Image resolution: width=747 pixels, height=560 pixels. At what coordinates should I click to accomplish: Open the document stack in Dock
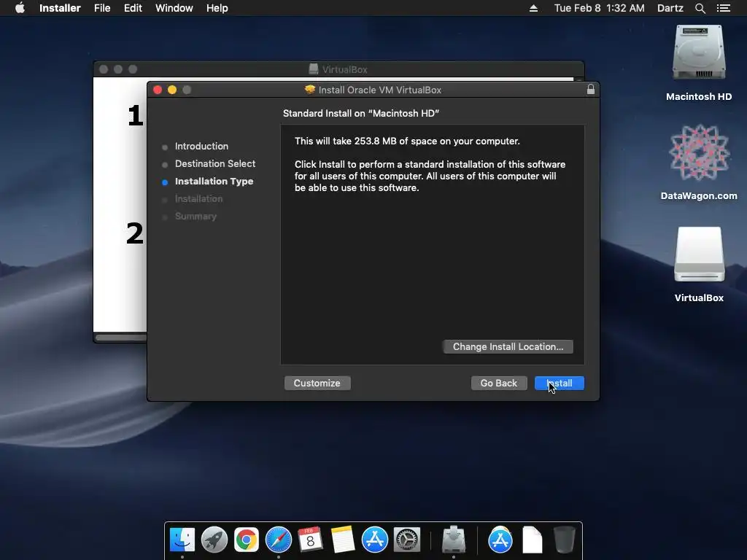click(532, 540)
